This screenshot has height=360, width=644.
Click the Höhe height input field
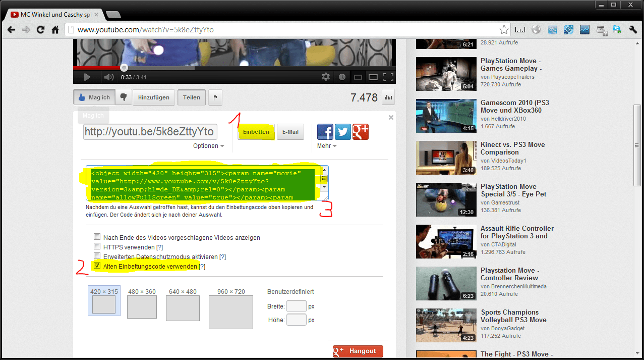click(x=297, y=320)
